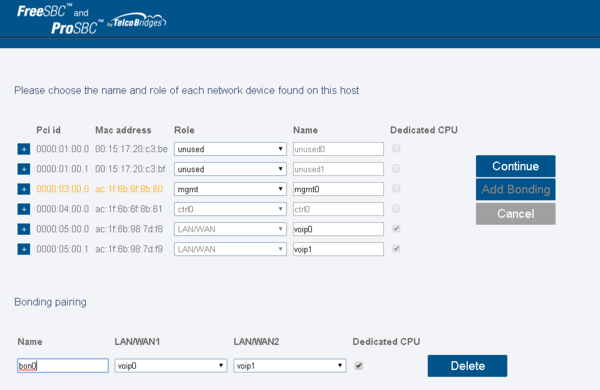Expand the plus icon for 0000:05:00.1
The width and height of the screenshot is (600, 390).
pos(24,249)
